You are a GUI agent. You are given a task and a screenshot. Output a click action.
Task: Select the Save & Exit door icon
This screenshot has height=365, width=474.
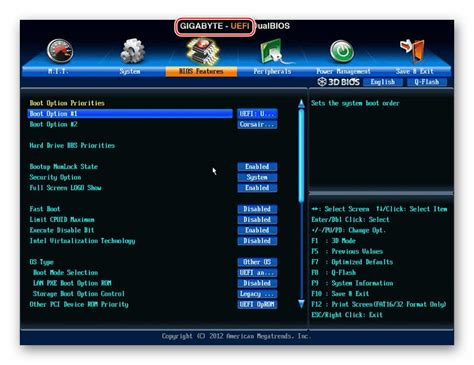pos(413,51)
